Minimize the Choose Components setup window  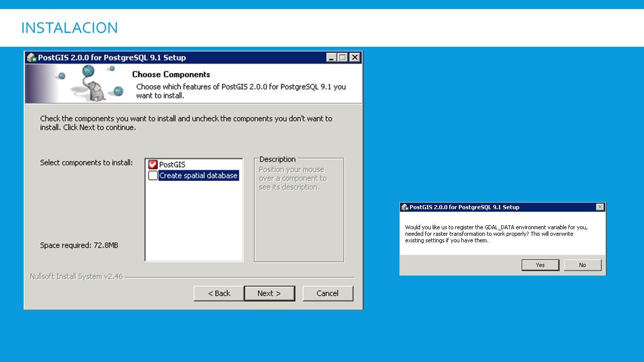[331, 57]
